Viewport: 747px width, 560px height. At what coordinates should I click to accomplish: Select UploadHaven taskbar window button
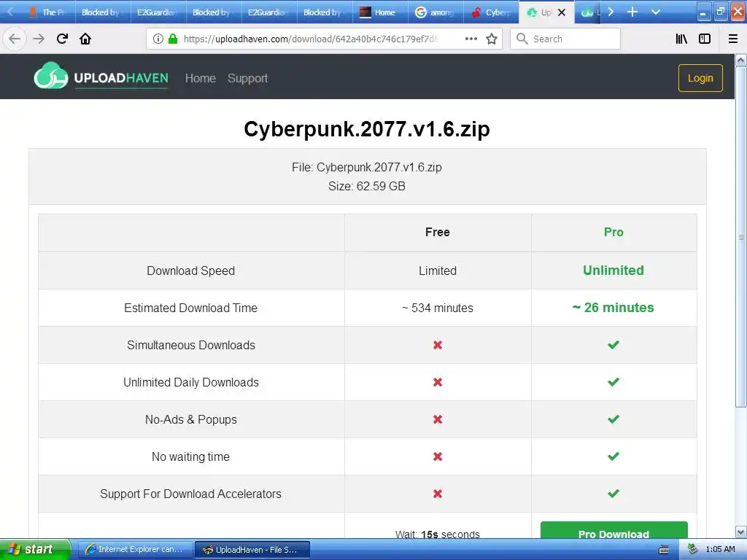click(252, 550)
